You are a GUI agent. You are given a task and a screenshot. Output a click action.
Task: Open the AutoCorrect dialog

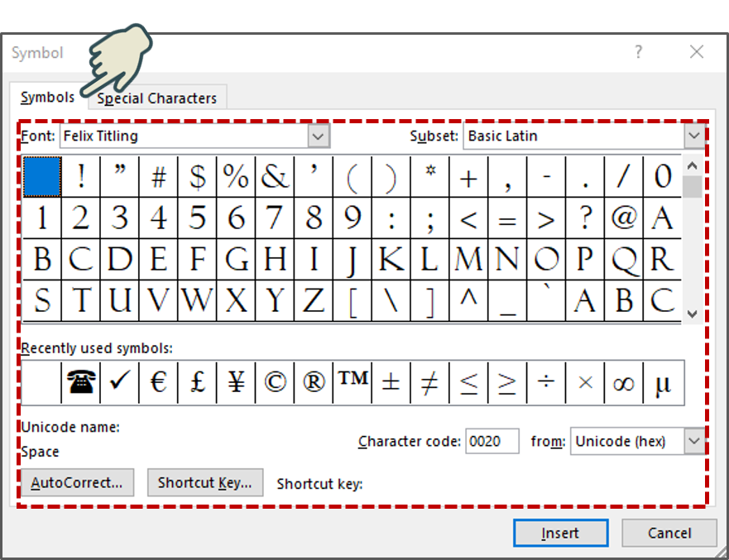[x=77, y=482]
